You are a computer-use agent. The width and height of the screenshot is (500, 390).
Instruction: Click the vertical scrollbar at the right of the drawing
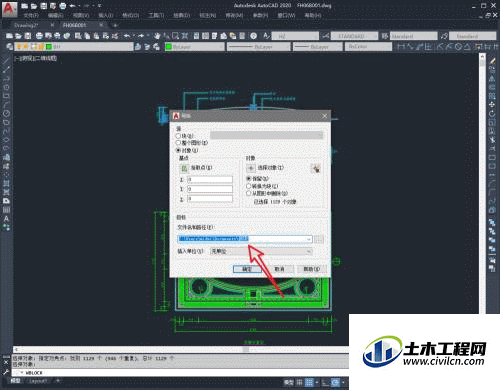click(482, 184)
